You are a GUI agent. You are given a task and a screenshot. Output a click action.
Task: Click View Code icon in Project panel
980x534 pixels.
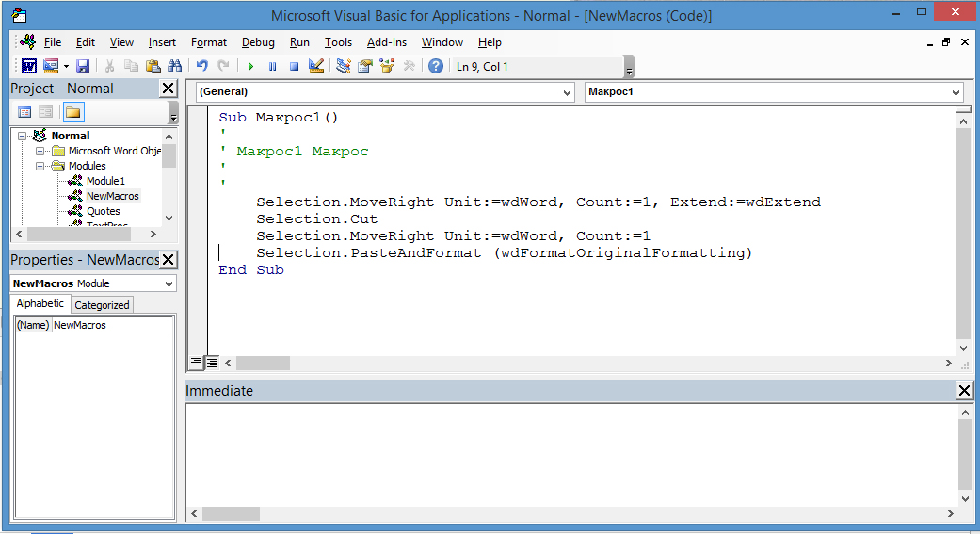(24, 113)
